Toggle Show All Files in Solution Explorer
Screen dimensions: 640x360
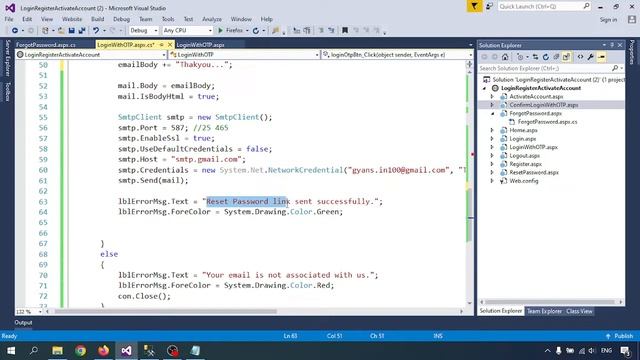pos(566,57)
